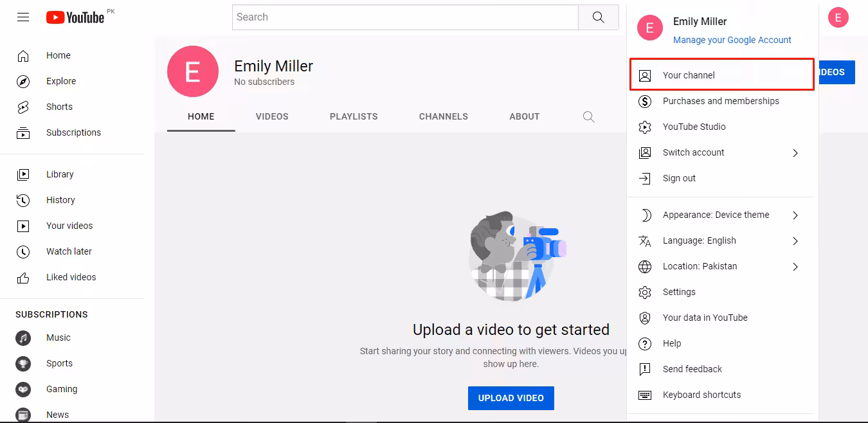Select Send feedback entry

click(x=723, y=369)
